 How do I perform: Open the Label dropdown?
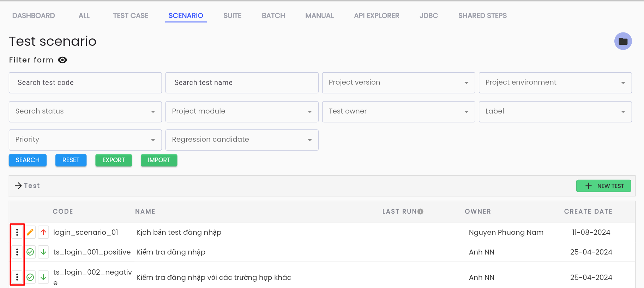click(x=555, y=112)
